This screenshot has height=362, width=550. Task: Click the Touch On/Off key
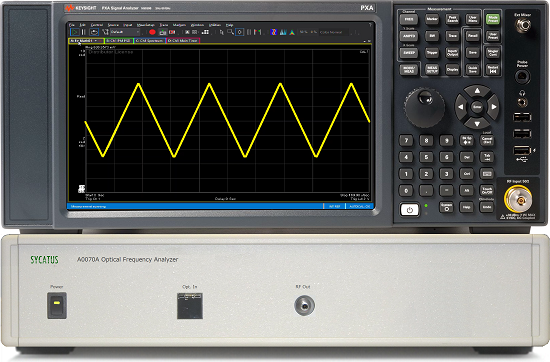tap(487, 190)
